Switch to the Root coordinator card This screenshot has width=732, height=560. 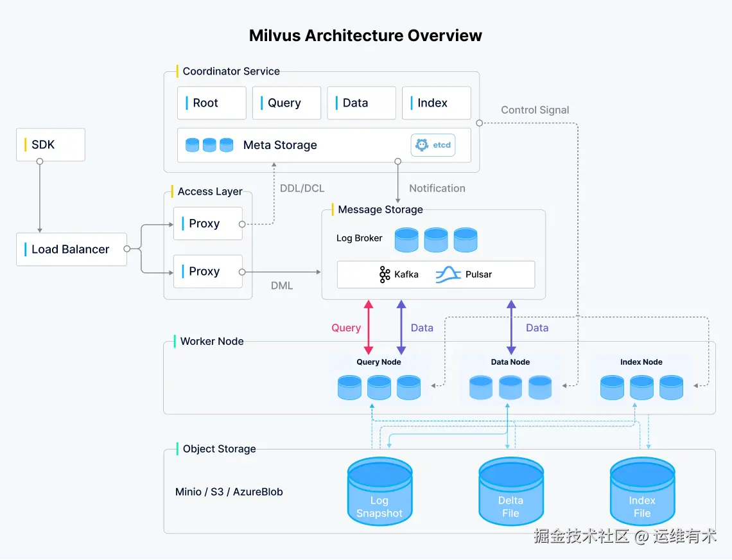(211, 103)
